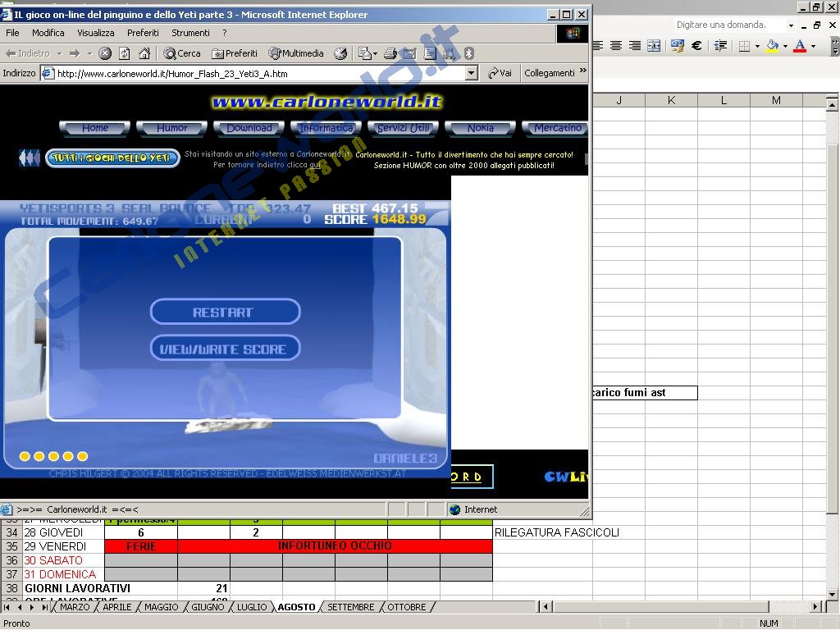Open the File menu in Internet Explorer
The height and width of the screenshot is (630, 840).
[12, 33]
